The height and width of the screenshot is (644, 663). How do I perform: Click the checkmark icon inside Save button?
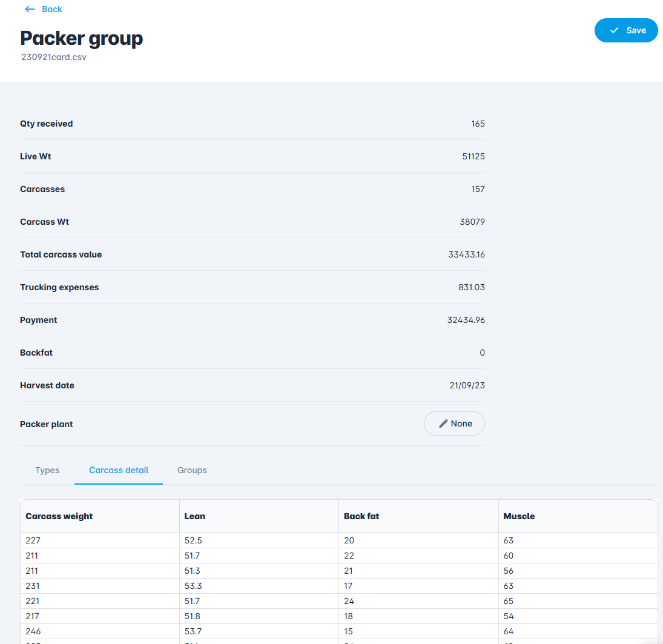614,30
